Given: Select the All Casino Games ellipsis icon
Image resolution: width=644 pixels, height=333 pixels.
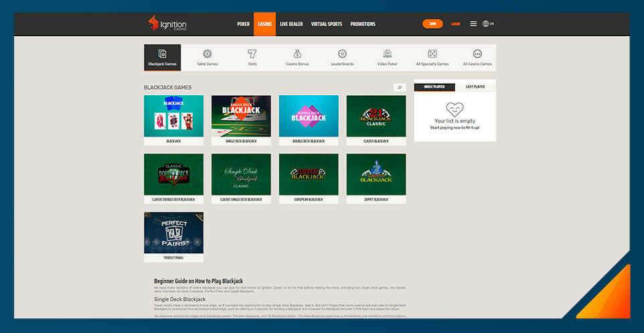Looking at the screenshot, I should coord(477,54).
